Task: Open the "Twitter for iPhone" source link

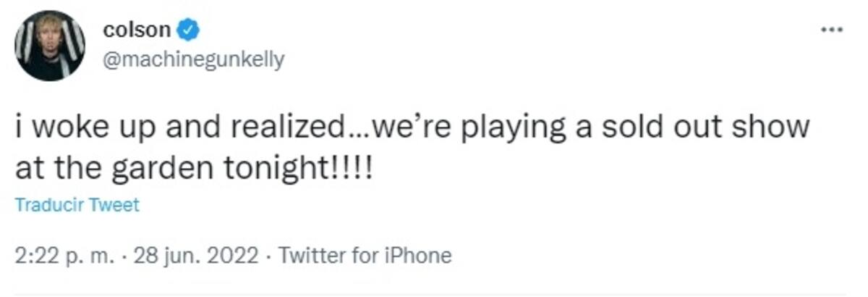Action: click(x=365, y=255)
